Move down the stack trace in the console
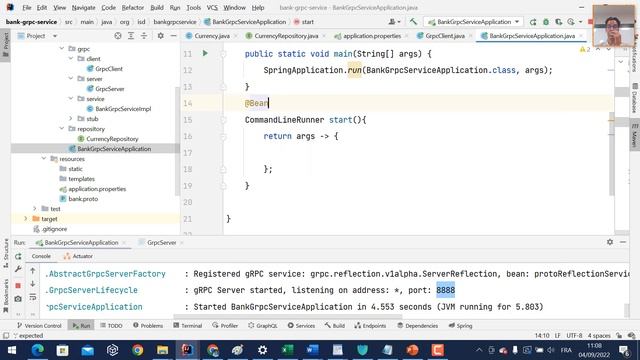This screenshot has height=360, width=640. click(33, 284)
